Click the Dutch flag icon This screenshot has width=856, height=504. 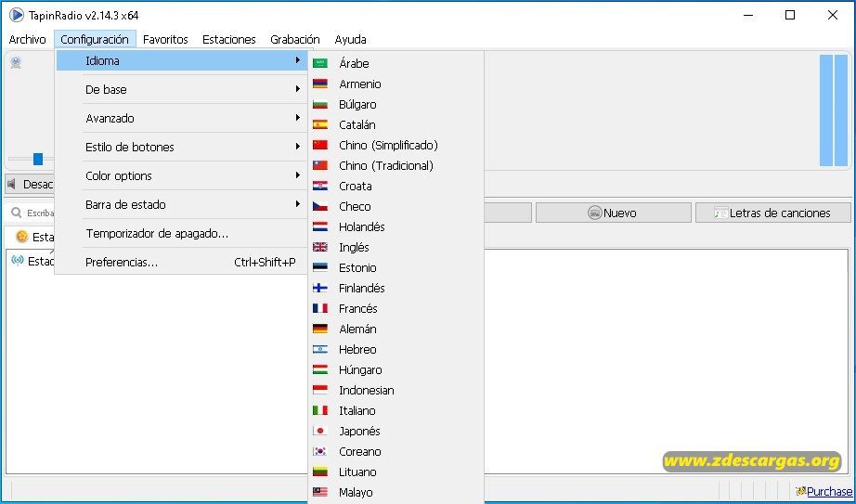pos(320,226)
